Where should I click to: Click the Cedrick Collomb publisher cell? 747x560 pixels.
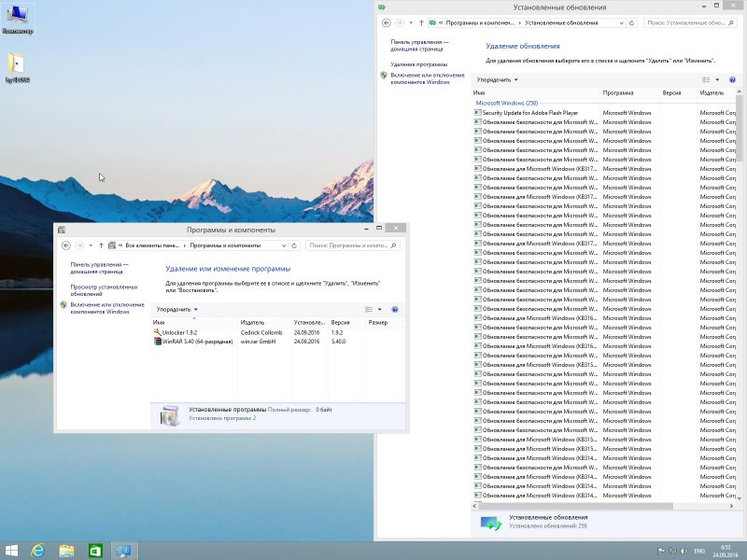pos(261,332)
